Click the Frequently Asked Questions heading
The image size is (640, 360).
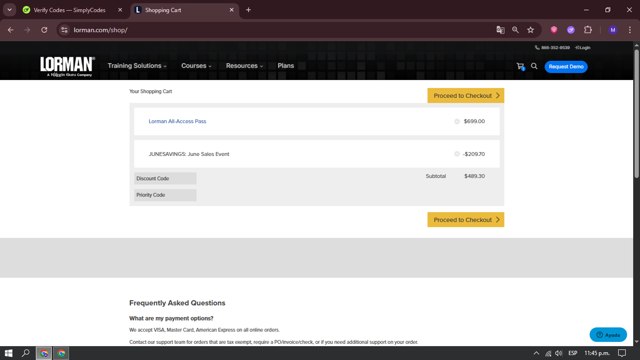(x=177, y=303)
